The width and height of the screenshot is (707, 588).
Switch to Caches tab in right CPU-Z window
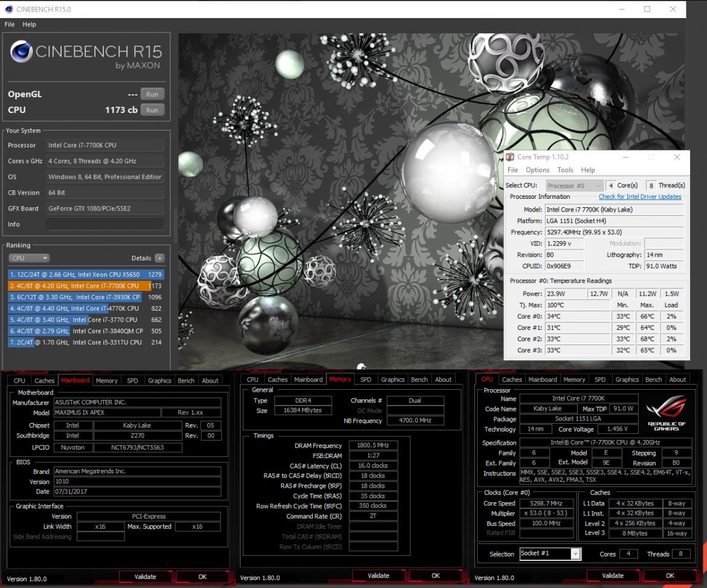tap(512, 380)
